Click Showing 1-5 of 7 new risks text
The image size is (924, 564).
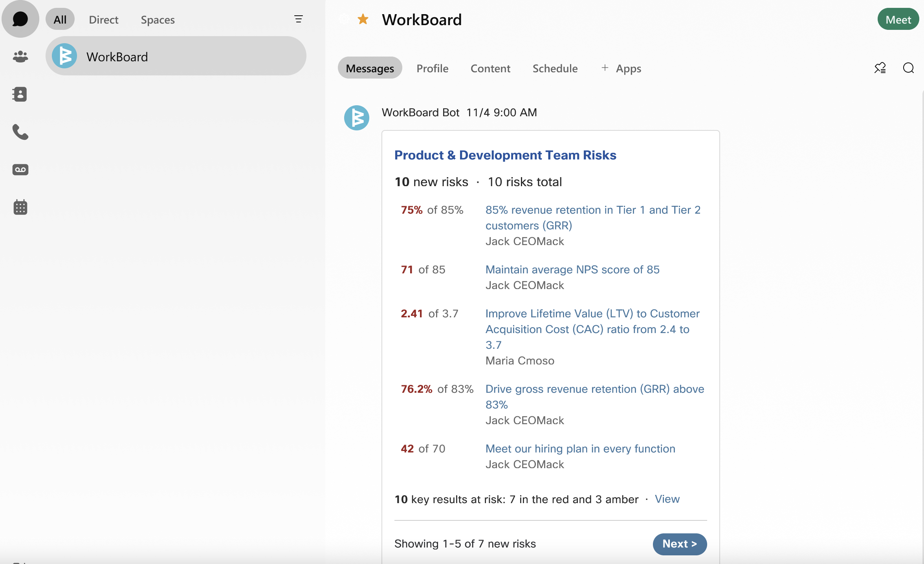(x=465, y=544)
